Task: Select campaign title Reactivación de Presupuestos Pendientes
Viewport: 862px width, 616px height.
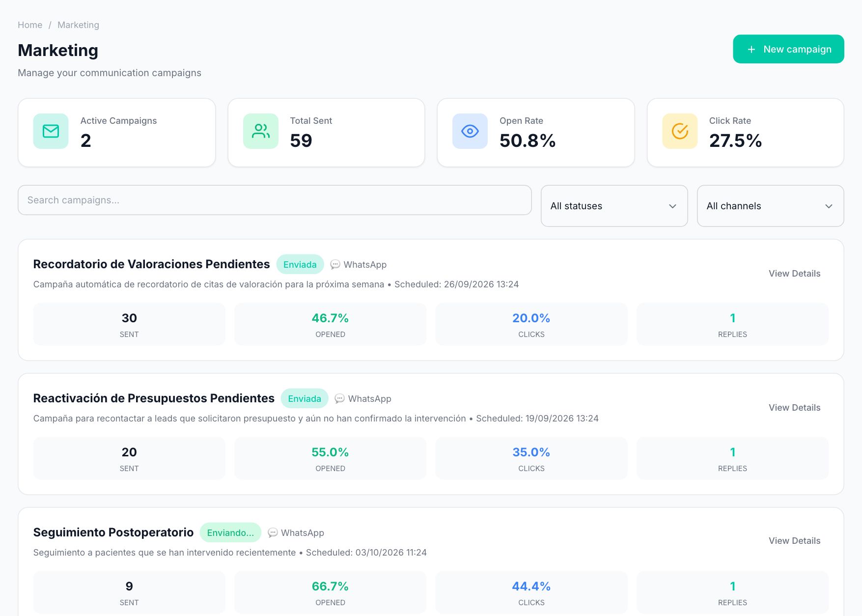Action: [154, 398]
